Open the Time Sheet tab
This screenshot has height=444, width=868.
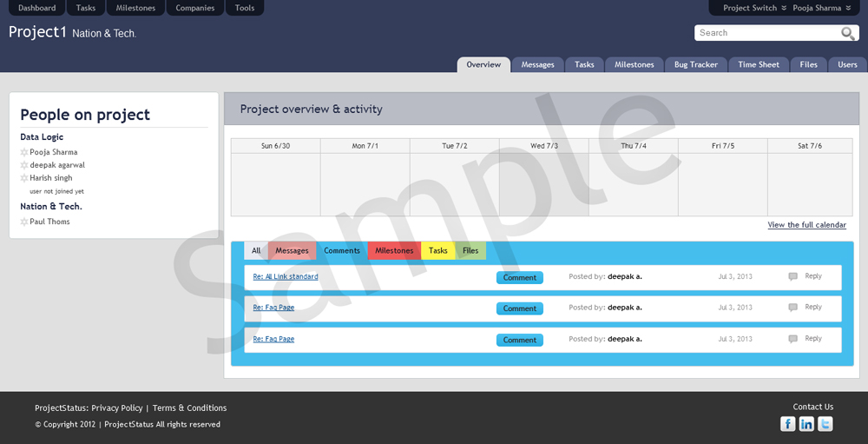point(758,64)
